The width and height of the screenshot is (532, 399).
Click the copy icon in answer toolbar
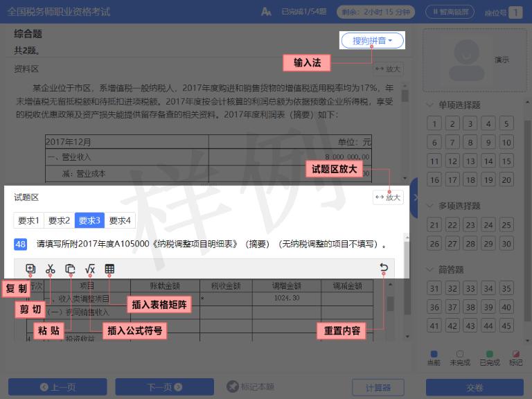coord(30,269)
